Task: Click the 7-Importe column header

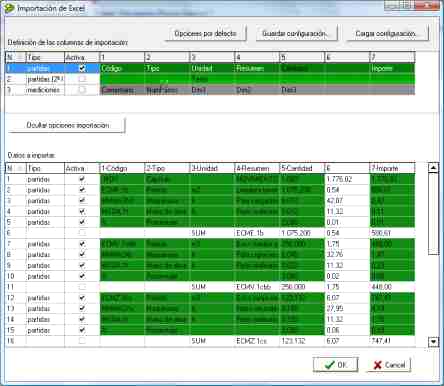Action: pyautogui.click(x=392, y=168)
